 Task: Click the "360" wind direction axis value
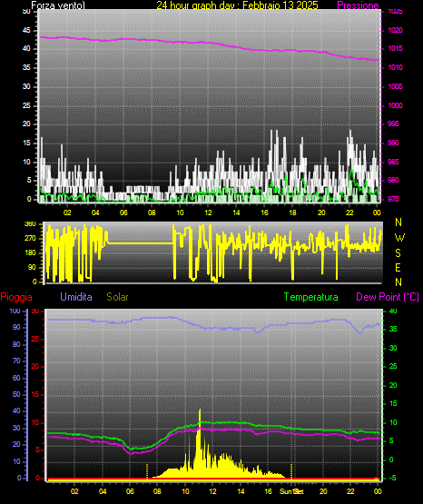30,224
